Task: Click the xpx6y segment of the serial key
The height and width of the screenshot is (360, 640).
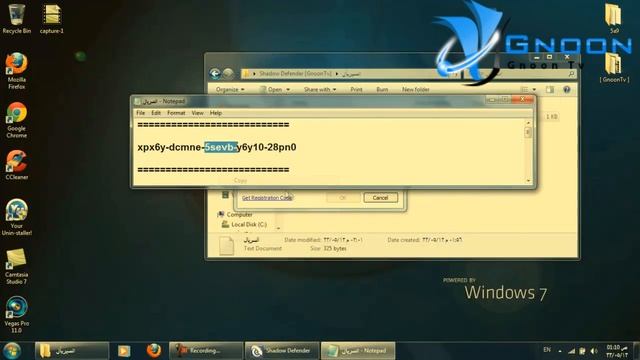Action: click(x=151, y=147)
